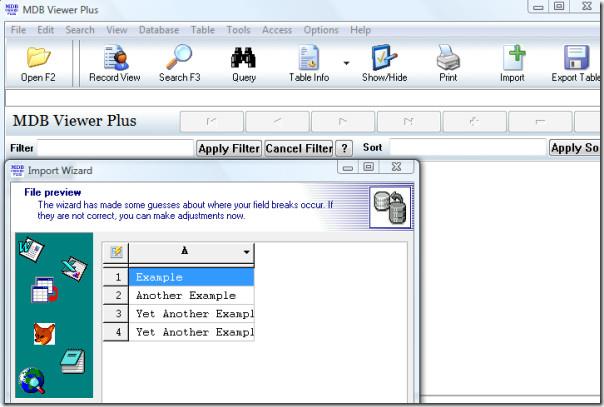Click the Word document icon in sidebar
The width and height of the screenshot is (604, 407).
31,250
